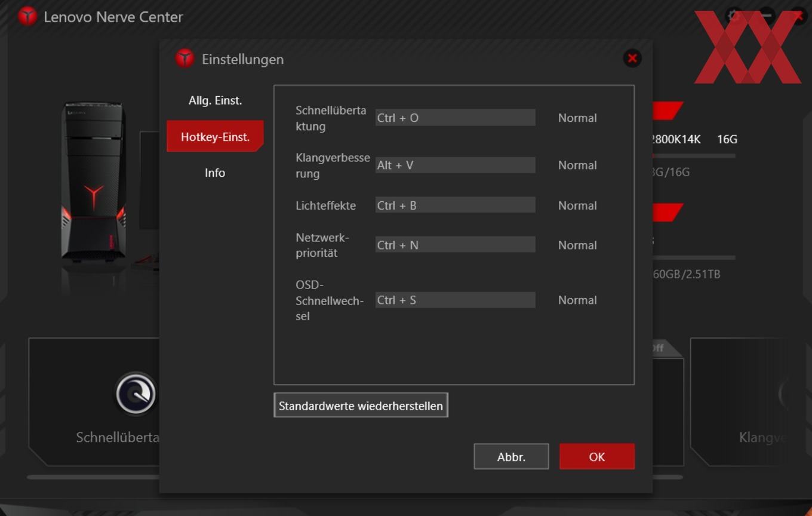Click the Lenovo logo icon in Einstellungen title
Viewport: 812px width, 516px height.
(184, 59)
